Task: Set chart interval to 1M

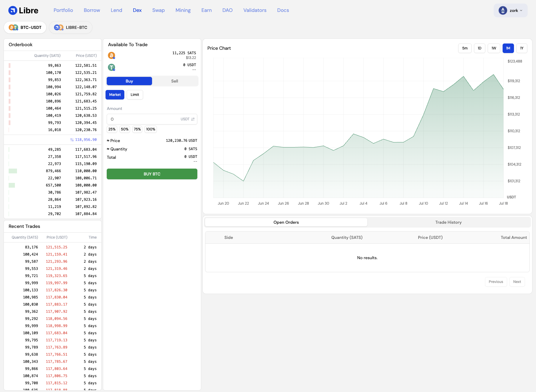Action: (x=508, y=48)
